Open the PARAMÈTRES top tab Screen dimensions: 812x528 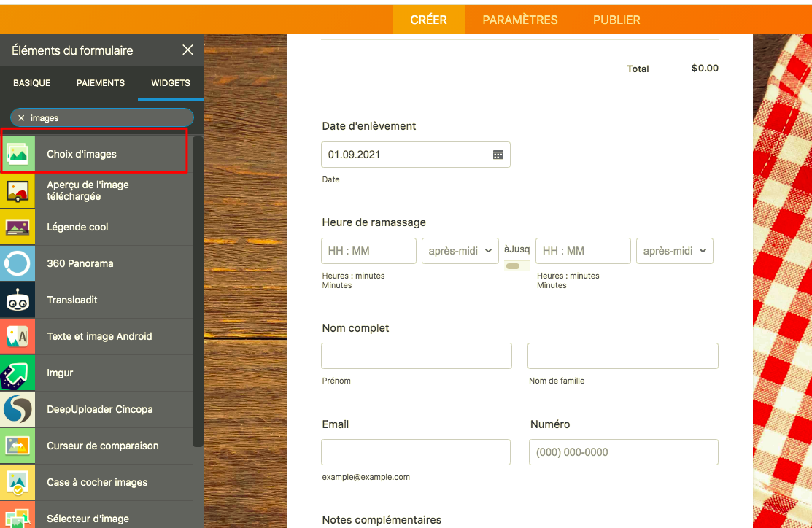pyautogui.click(x=519, y=20)
